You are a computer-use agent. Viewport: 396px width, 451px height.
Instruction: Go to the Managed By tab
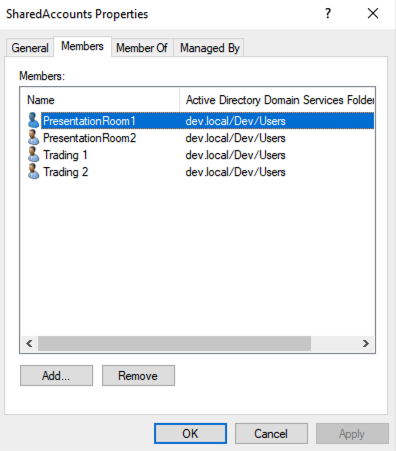(x=210, y=48)
